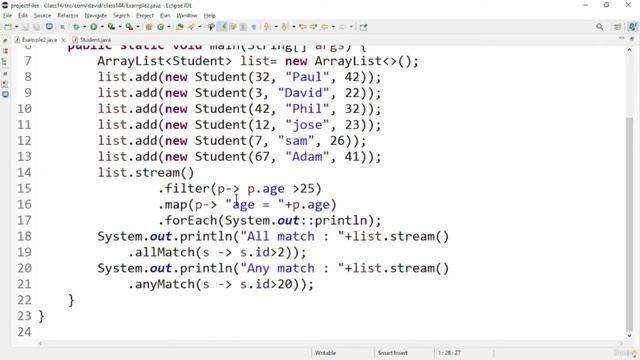Open the terminal monitor toolbar icon

click(49, 27)
